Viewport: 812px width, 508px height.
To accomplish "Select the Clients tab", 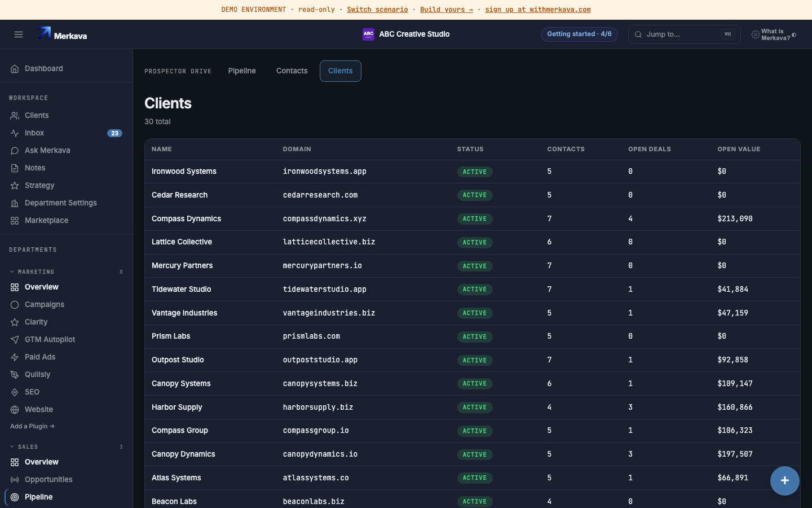I will tap(341, 71).
